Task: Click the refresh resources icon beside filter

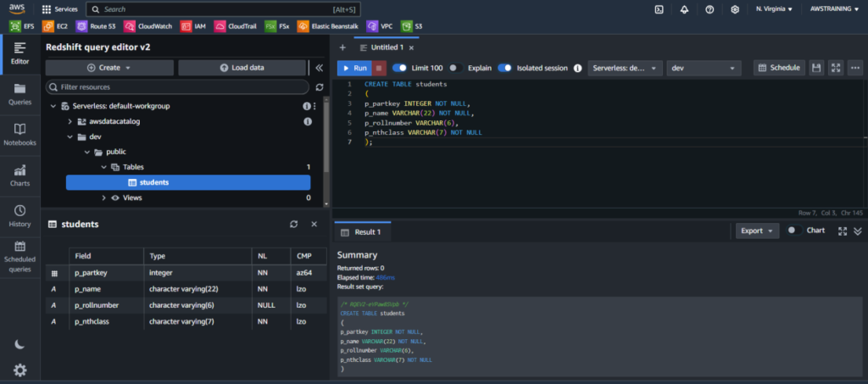Action: (319, 86)
